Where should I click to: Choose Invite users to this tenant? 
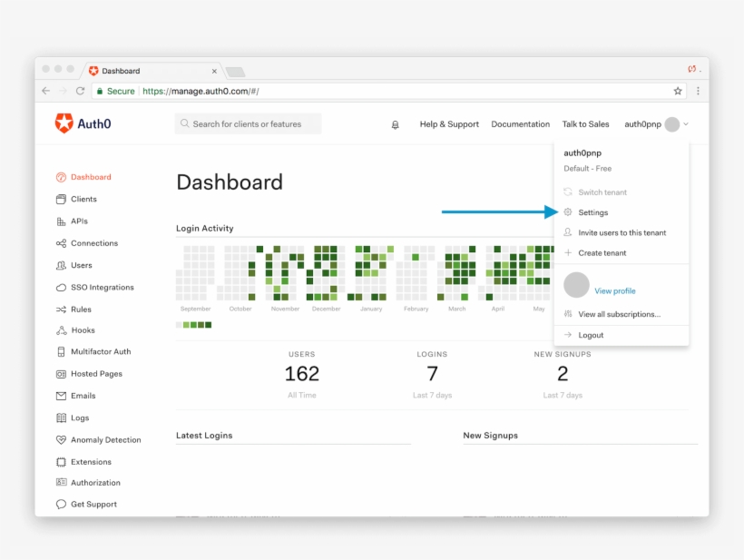point(622,232)
